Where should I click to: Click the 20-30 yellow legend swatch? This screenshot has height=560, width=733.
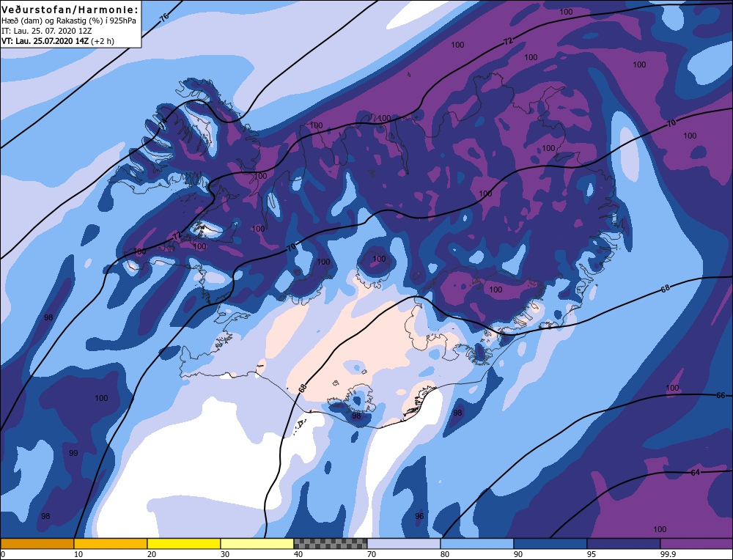(x=184, y=544)
